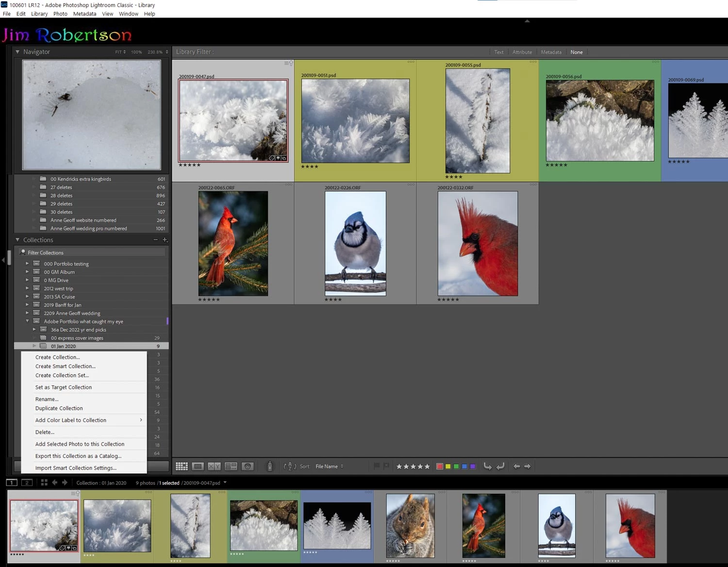This screenshot has width=728, height=567.
Task: Click the Filter Collections search field
Action: (92, 252)
